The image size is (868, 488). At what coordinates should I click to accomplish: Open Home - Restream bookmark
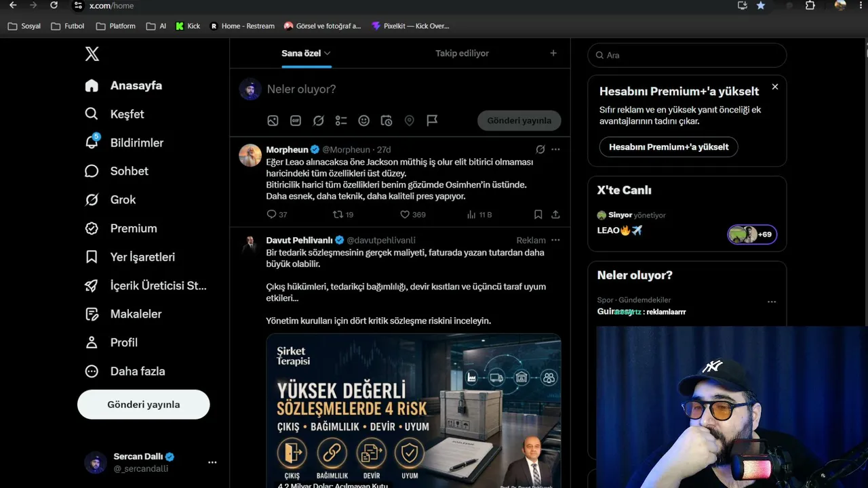pos(242,26)
